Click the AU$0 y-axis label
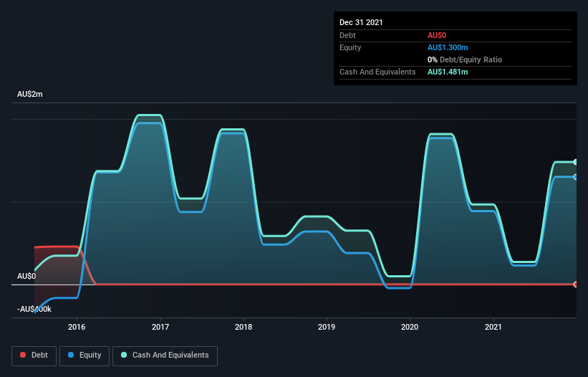The width and height of the screenshot is (588, 377). [26, 277]
